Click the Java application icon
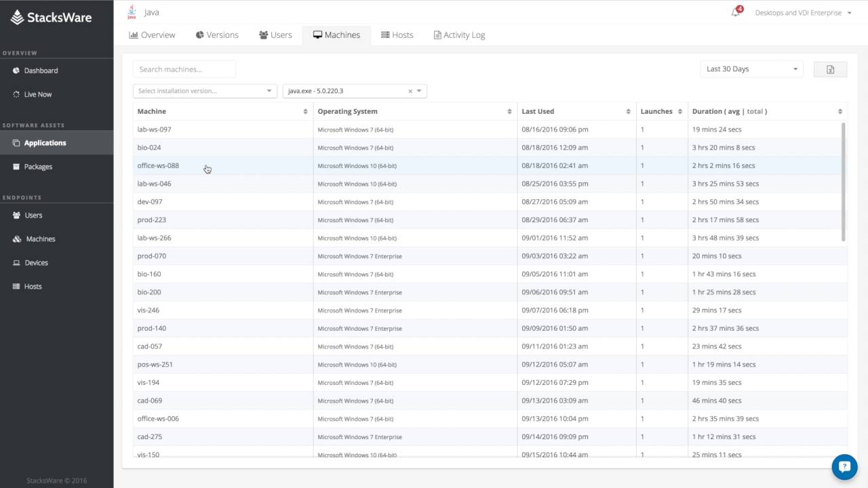This screenshot has width=868, height=488. pyautogui.click(x=132, y=12)
